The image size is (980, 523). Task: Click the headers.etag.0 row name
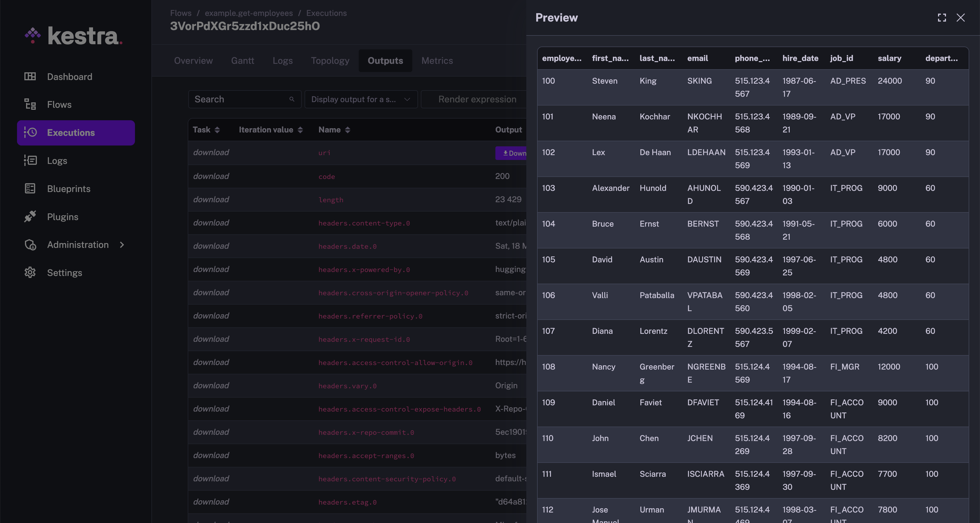click(347, 502)
